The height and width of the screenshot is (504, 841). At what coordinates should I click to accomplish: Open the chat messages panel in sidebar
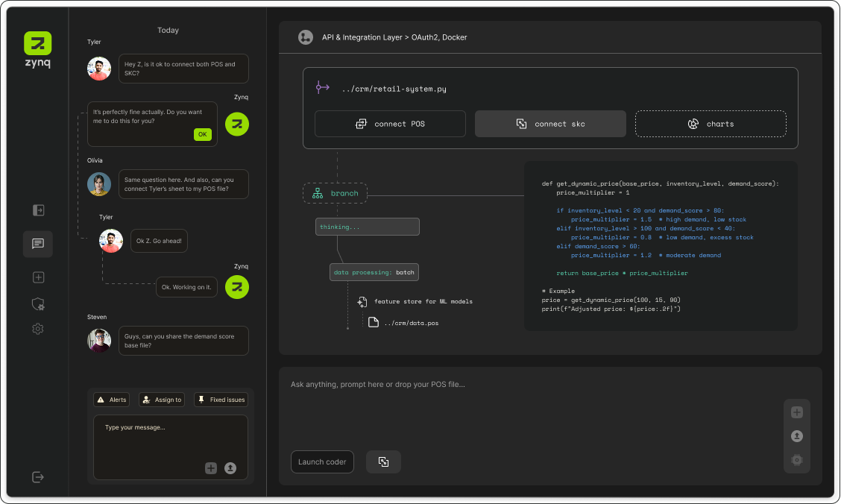[x=38, y=243]
